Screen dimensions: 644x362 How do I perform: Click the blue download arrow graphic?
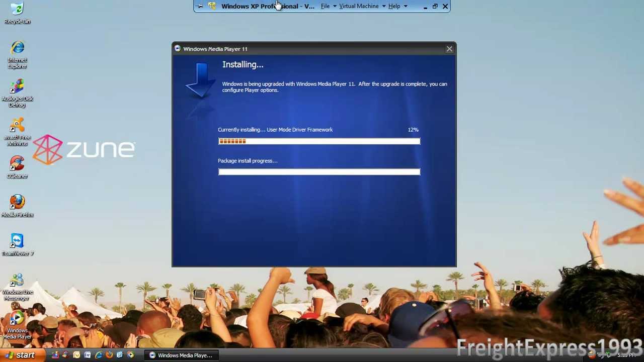pyautogui.click(x=201, y=79)
